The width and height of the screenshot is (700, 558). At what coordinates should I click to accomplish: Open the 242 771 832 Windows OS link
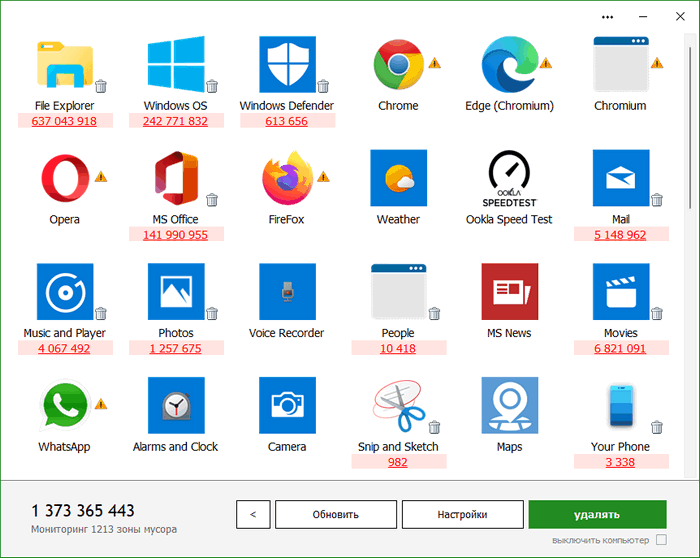click(175, 121)
